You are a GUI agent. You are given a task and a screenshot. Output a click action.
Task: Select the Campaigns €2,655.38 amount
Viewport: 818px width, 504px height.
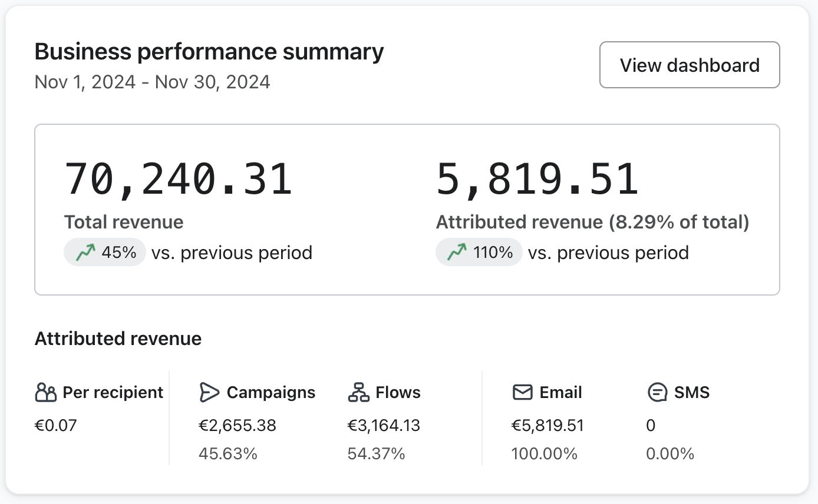click(x=238, y=425)
